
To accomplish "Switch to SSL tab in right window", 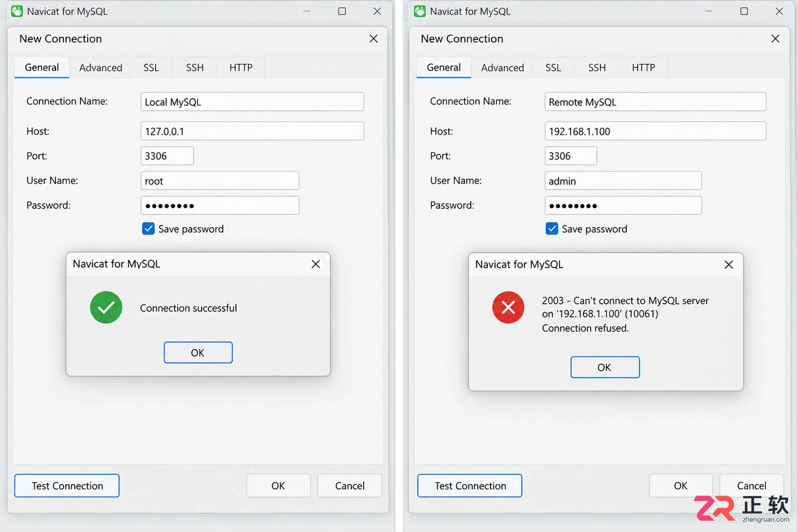I will click(553, 68).
